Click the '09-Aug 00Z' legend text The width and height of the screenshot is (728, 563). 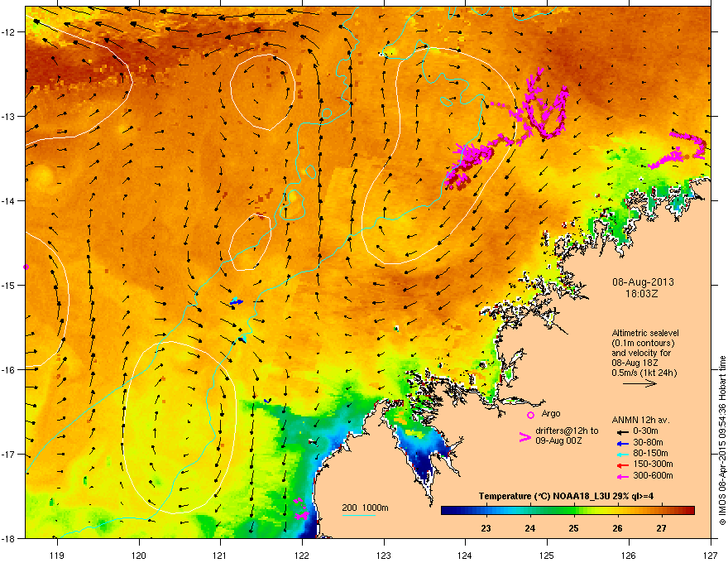(558, 440)
